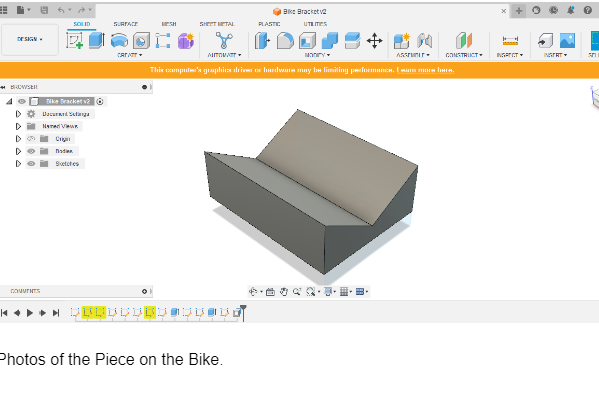The width and height of the screenshot is (599, 398).
Task: Select the Hole tool in Create
Action: pyautogui.click(x=141, y=40)
